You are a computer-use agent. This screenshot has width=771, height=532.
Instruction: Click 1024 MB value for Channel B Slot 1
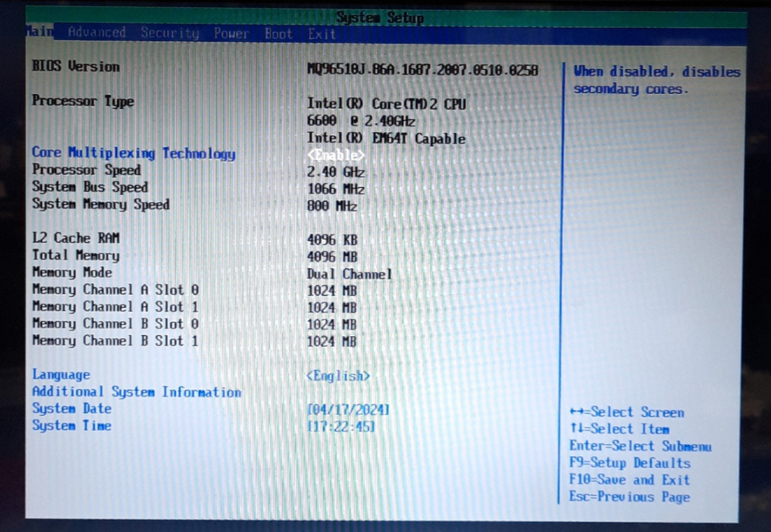coord(332,342)
